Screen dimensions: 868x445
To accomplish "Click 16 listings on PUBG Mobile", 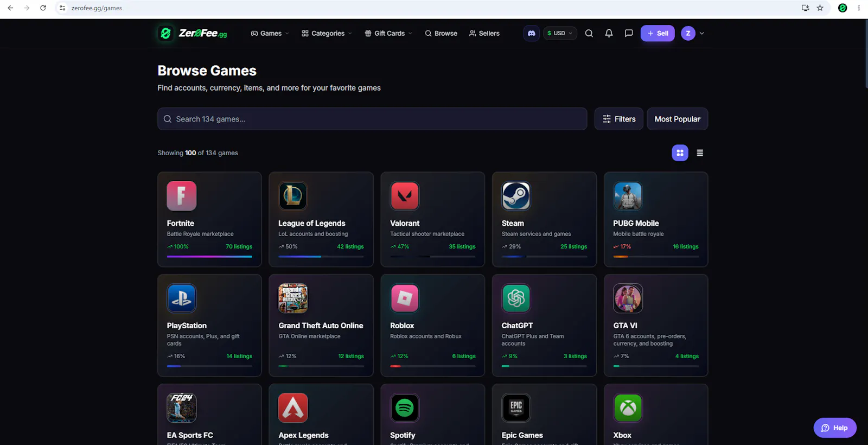I will coord(686,246).
